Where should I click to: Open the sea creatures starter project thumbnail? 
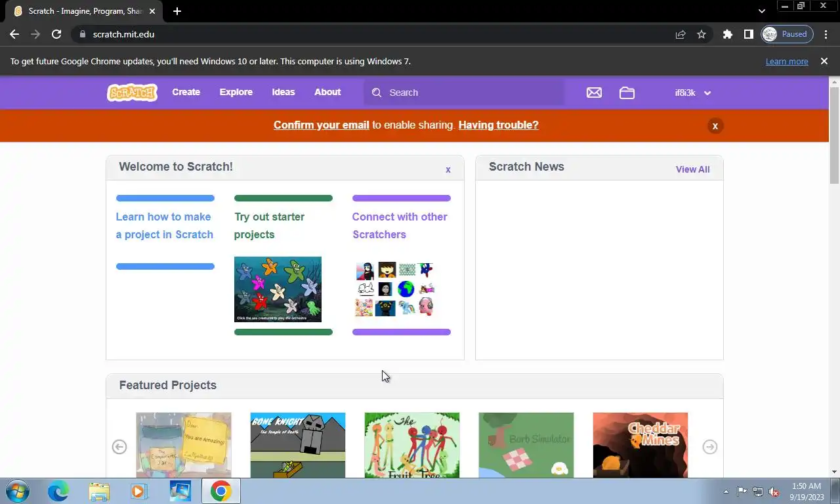(278, 289)
